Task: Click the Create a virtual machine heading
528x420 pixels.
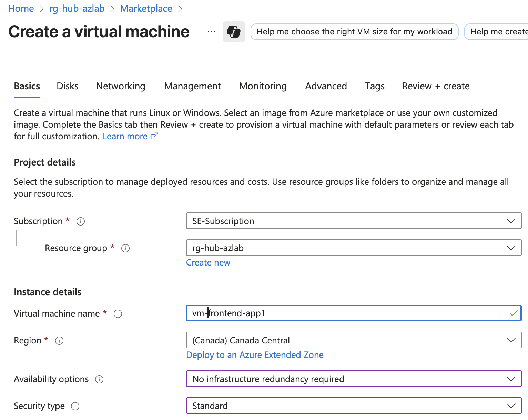Action: tap(99, 32)
